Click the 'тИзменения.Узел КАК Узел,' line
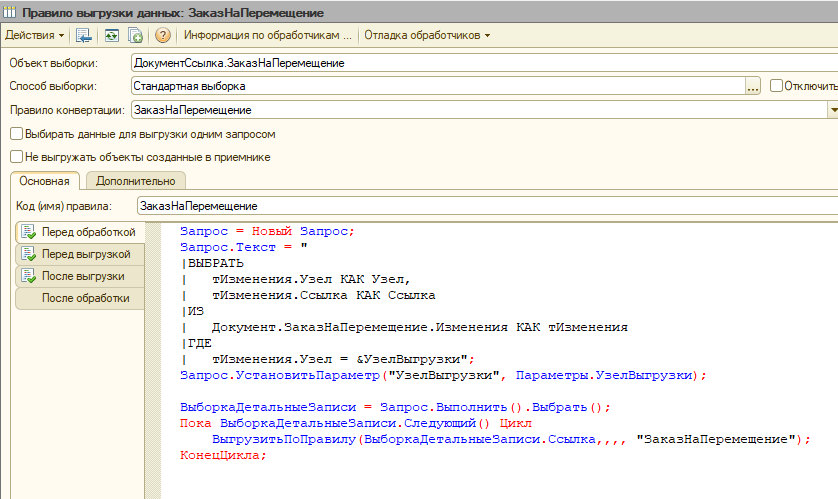Screen dimensions: 838x499 [x=311, y=279]
